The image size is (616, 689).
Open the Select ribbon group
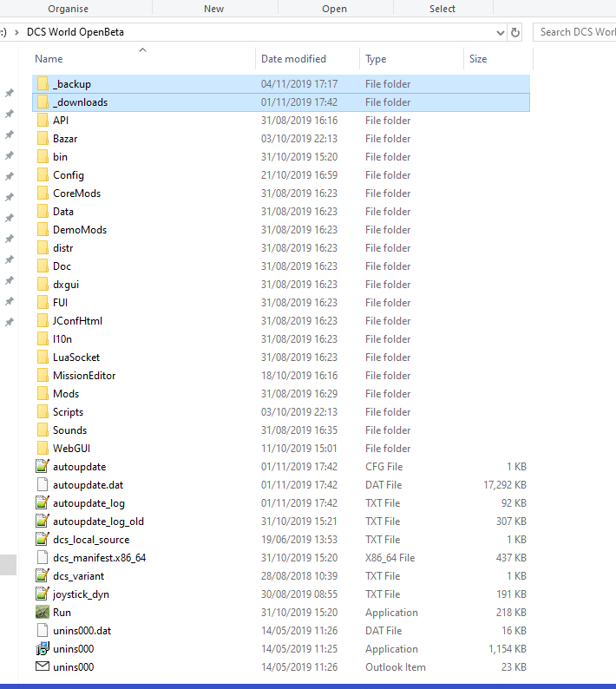(442, 9)
